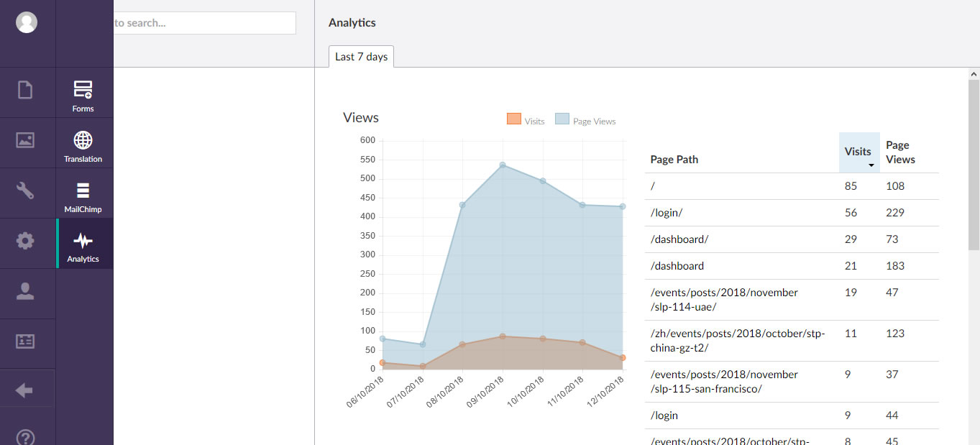This screenshot has width=980, height=445.
Task: Click the back arrow icon in sidebar
Action: point(25,390)
